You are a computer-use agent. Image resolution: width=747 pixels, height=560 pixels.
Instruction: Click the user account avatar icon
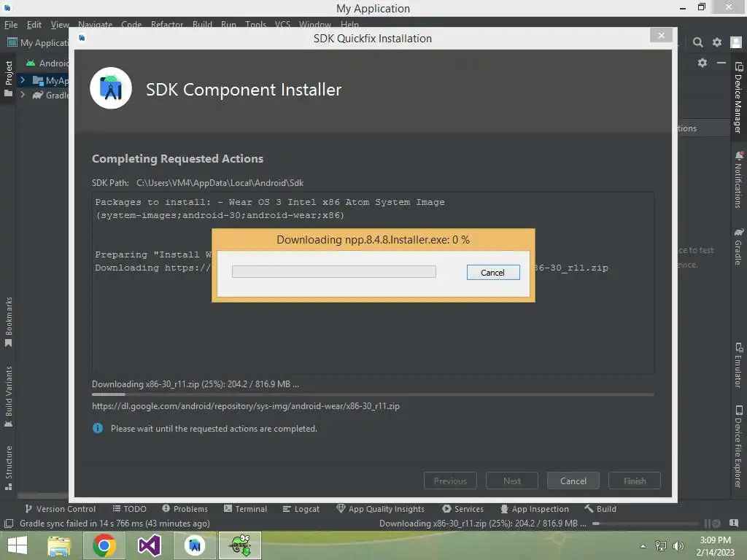coord(736,42)
